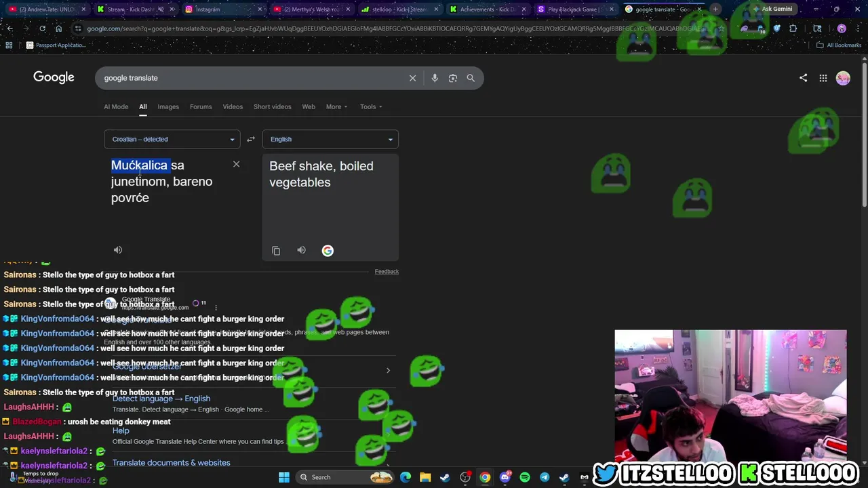Open Detect language → English result link
Screen dimensions: 868x488
tap(161, 399)
